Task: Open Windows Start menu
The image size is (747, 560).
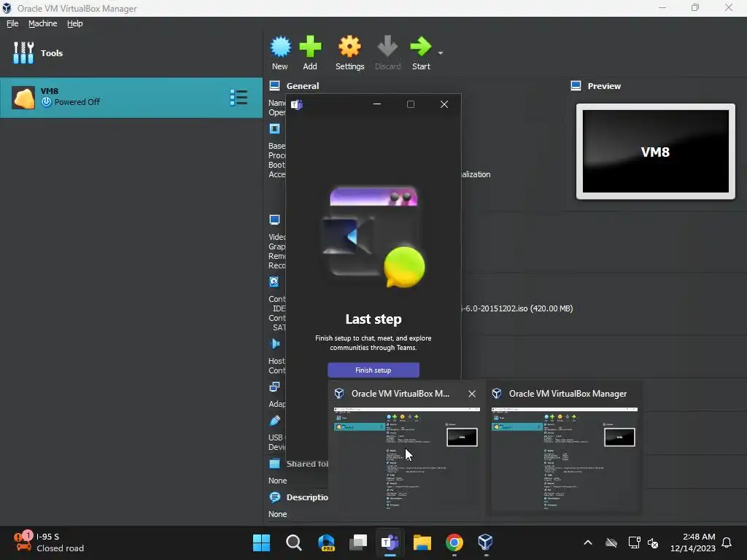Action: coord(261,542)
